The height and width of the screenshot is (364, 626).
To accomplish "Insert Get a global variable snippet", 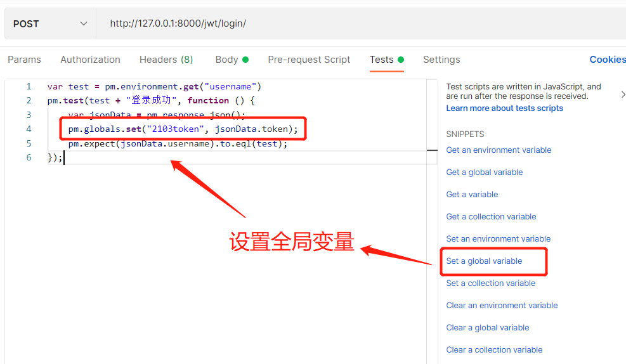I will [485, 172].
